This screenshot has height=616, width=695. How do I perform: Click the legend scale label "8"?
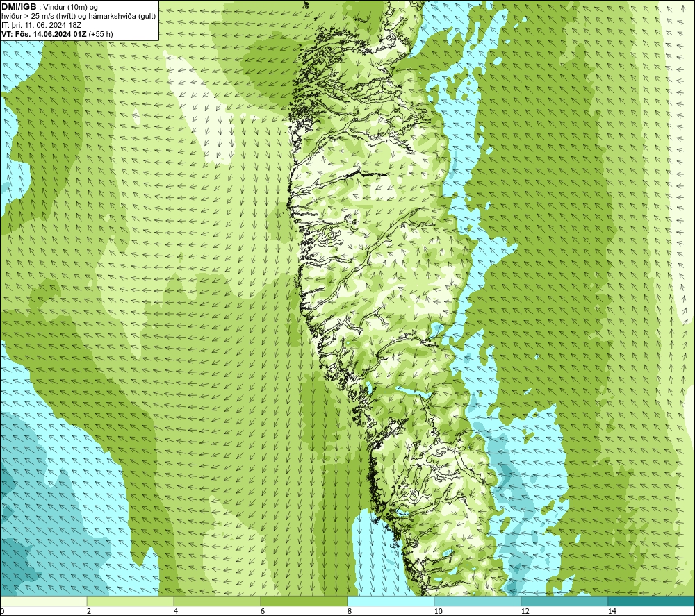pos(350,611)
